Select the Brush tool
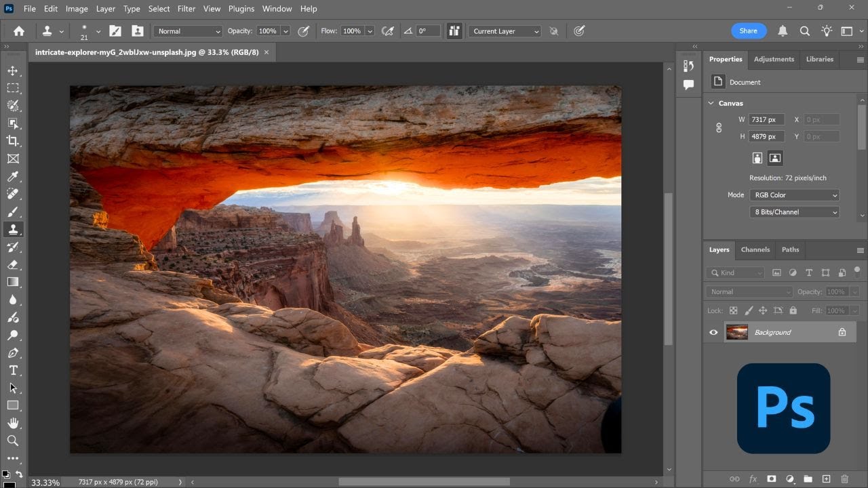This screenshot has height=488, width=868. 13,211
